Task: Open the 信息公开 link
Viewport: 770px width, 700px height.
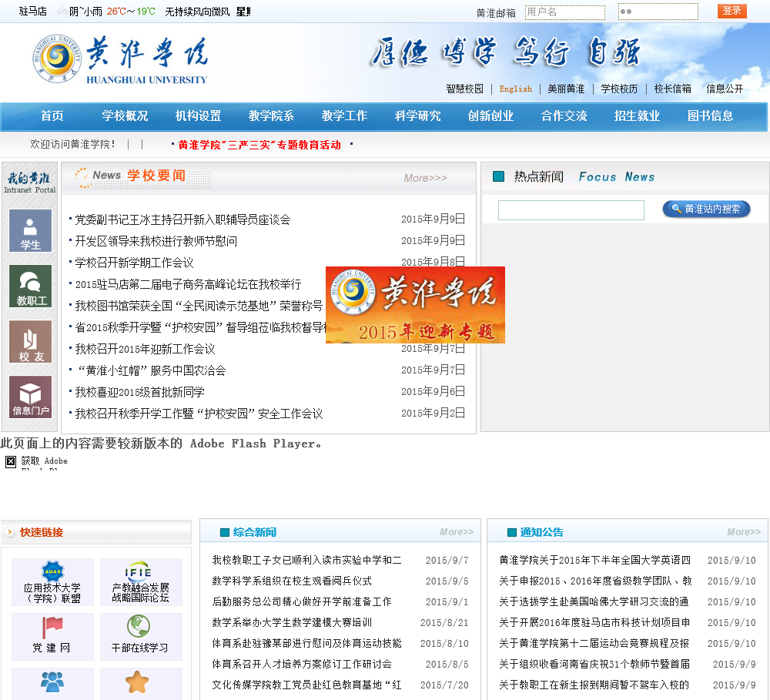Action: point(725,89)
